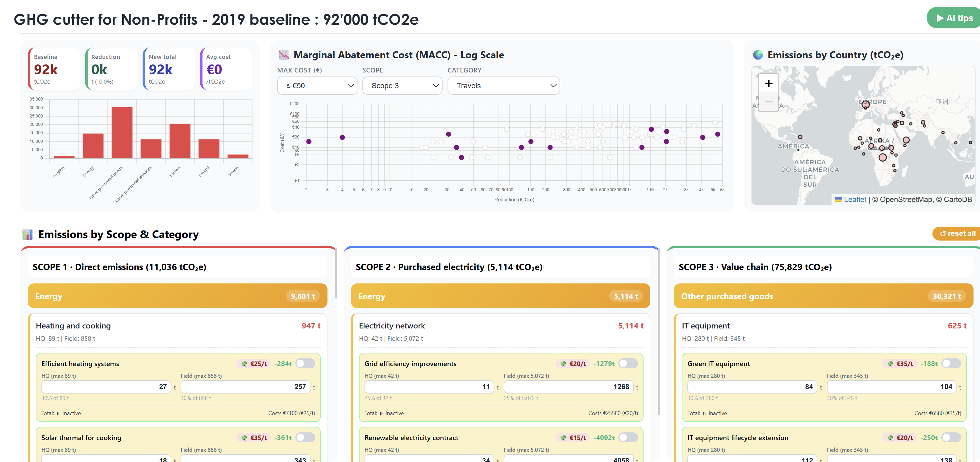
Task: Enable the Efficient heating systems toggle
Action: pos(305,364)
